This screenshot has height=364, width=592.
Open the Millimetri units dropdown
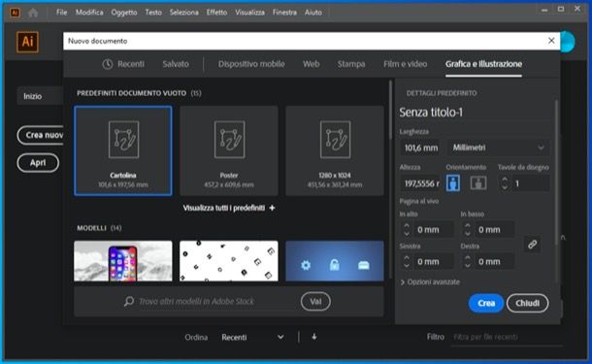click(498, 148)
